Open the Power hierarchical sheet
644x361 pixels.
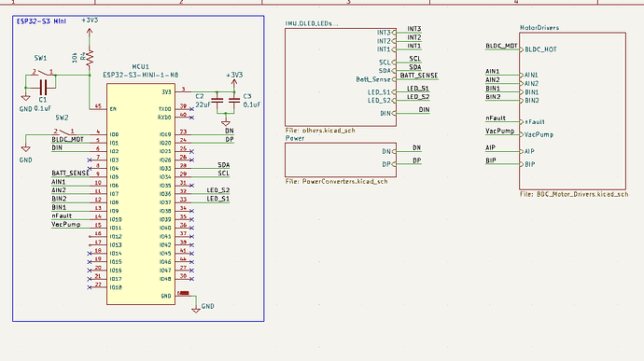[x=341, y=160]
